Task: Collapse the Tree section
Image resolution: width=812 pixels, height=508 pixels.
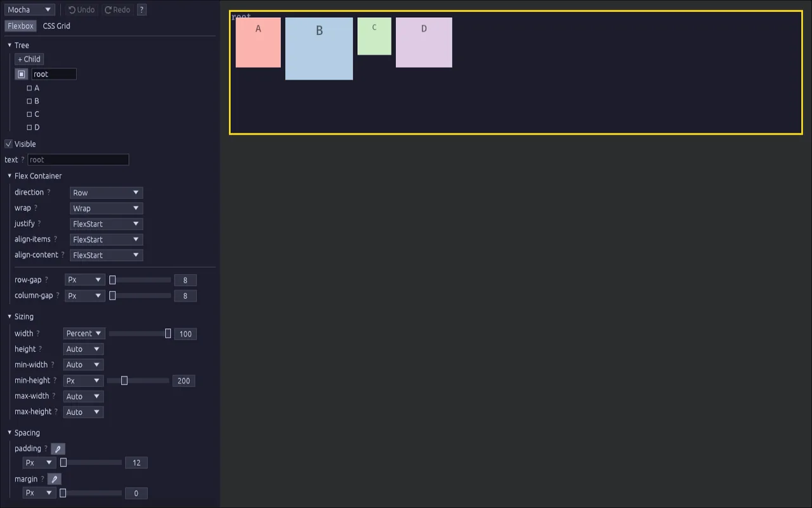Action: click(10, 45)
